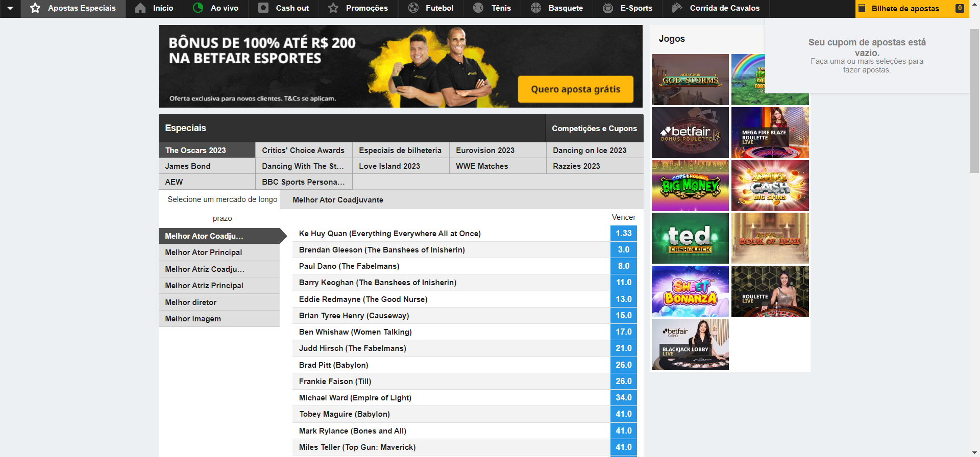Open the Bilhete de apostas panel

(x=912, y=8)
